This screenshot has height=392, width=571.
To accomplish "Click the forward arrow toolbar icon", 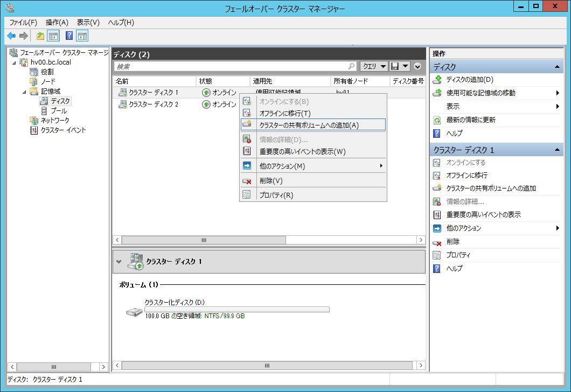I will [24, 36].
